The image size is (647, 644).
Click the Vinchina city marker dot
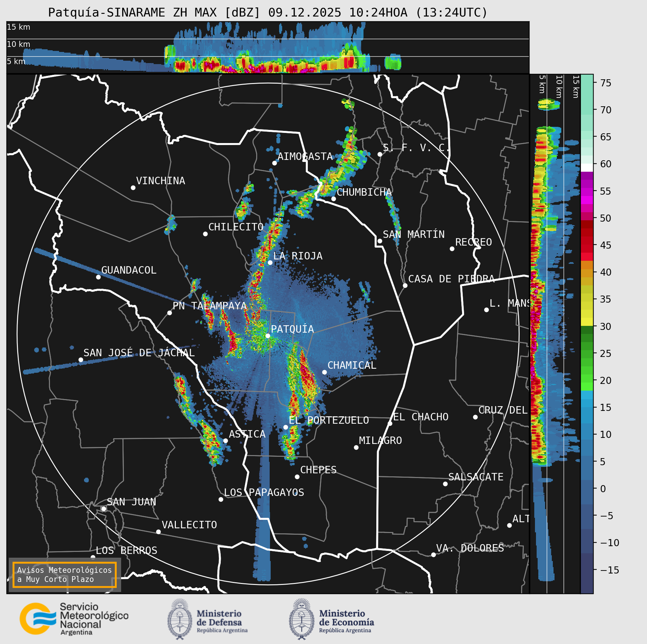(x=133, y=188)
